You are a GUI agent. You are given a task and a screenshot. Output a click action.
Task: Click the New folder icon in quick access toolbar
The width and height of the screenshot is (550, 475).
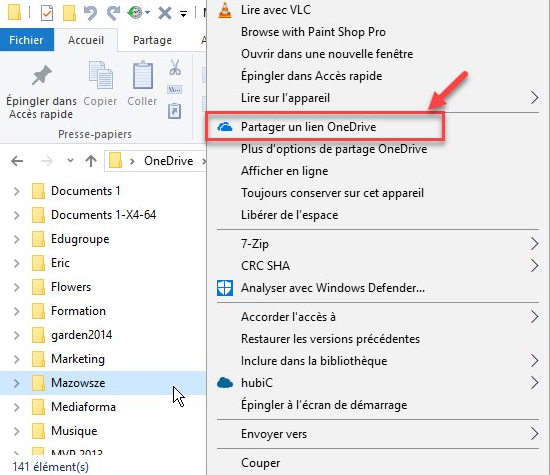click(x=69, y=13)
